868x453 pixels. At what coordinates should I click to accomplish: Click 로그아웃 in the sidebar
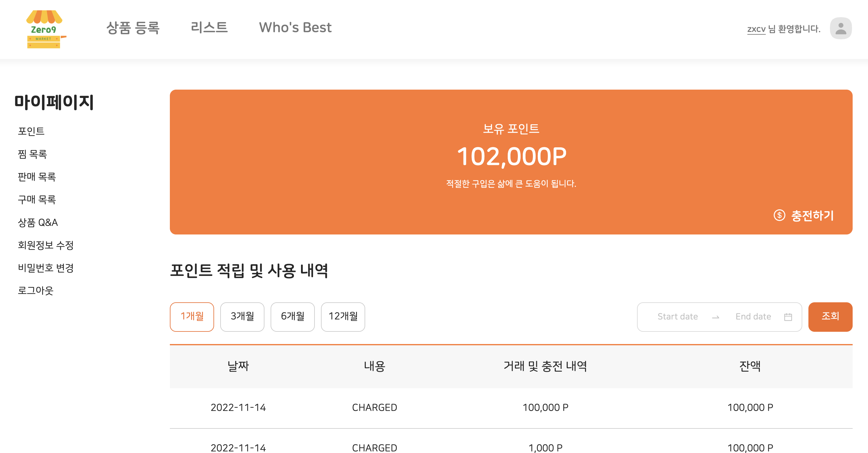pos(35,291)
